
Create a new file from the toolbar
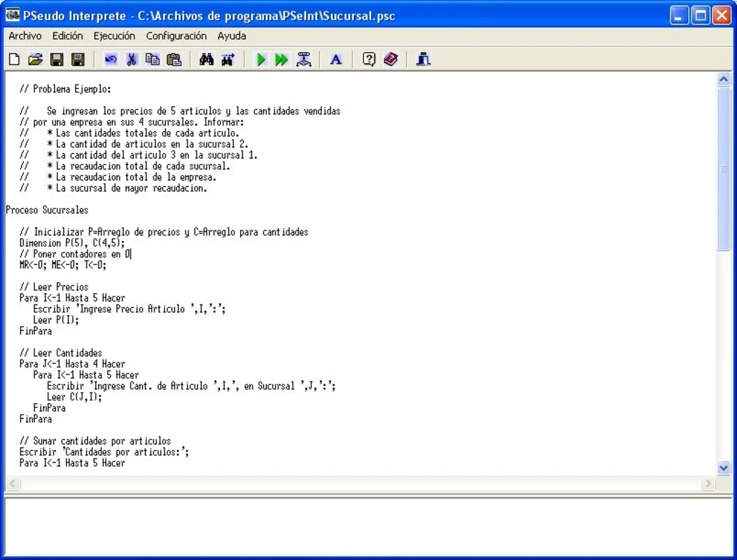click(x=14, y=60)
